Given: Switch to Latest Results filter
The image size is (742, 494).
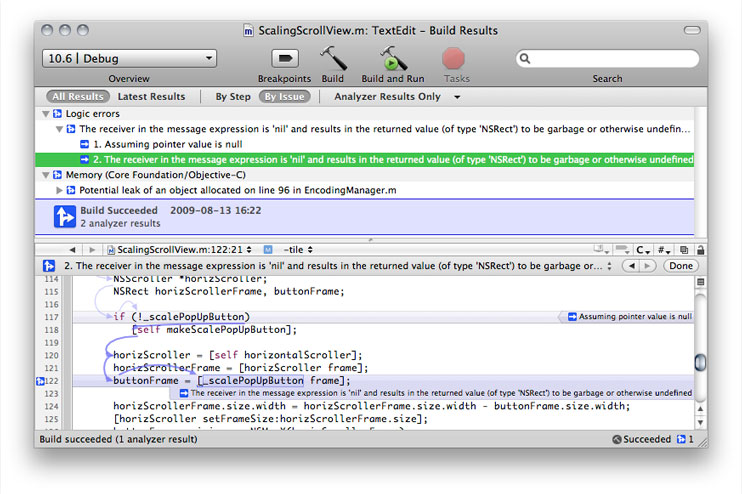Looking at the screenshot, I should (151, 97).
